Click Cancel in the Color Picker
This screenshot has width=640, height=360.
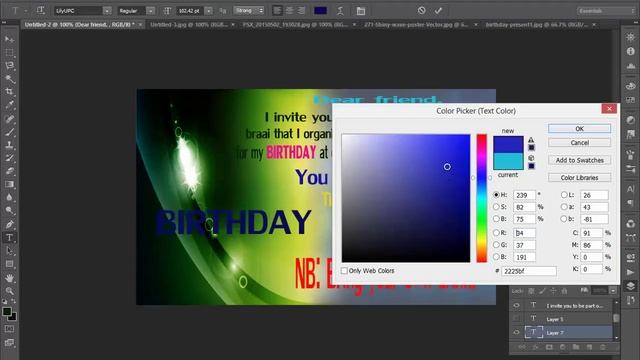(579, 142)
